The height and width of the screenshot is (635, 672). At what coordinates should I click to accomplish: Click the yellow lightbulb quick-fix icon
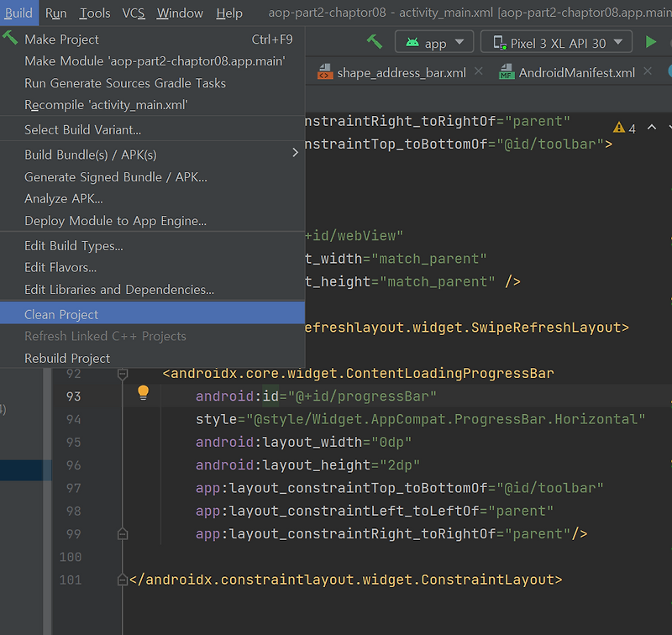[x=143, y=392]
